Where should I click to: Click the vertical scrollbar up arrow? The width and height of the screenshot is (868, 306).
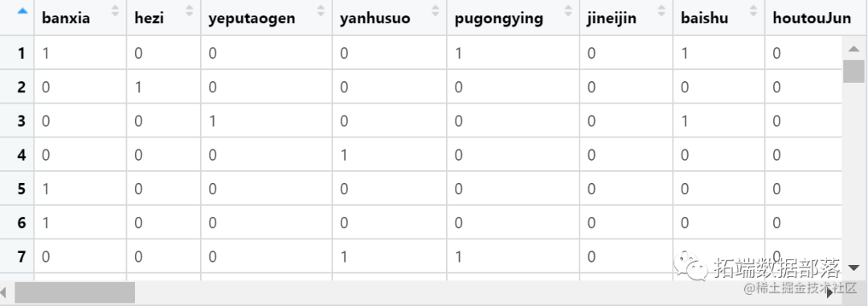(854, 49)
